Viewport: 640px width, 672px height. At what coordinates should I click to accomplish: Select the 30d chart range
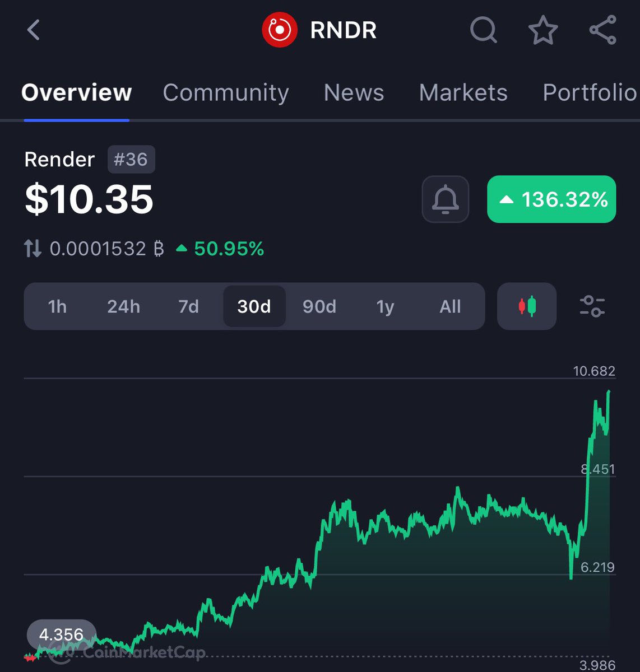(254, 306)
